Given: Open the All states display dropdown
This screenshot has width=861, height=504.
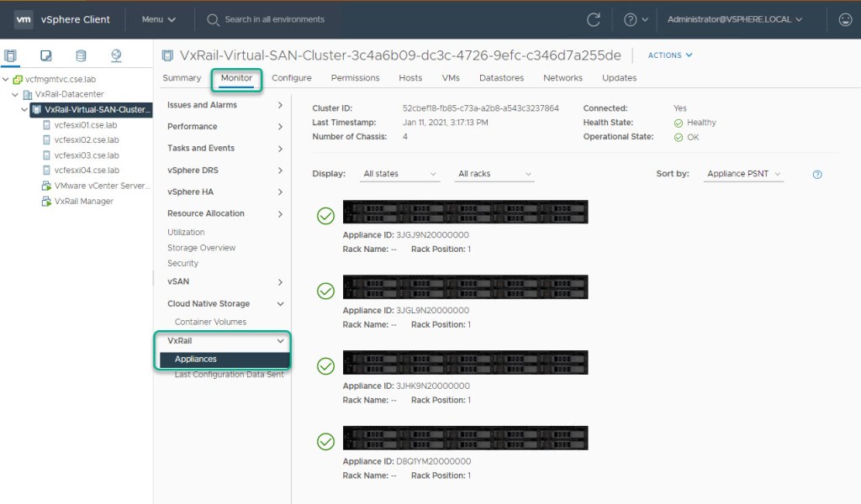Looking at the screenshot, I should 399,174.
